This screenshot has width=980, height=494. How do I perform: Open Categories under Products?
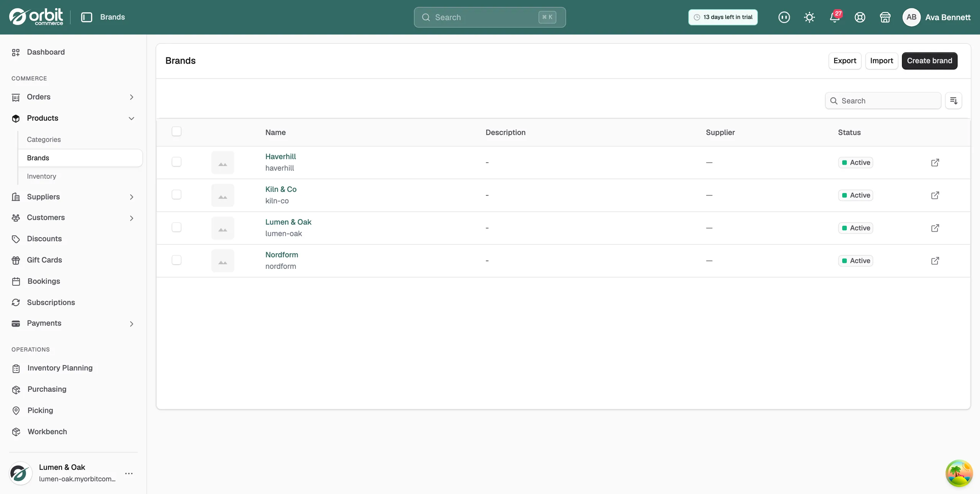click(44, 139)
